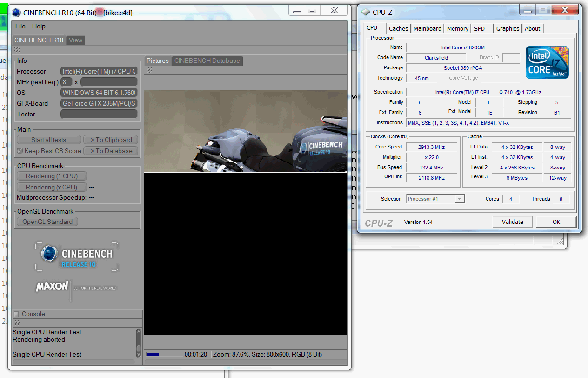Click the CINEBENCH app icon in title bar
The height and width of the screenshot is (378, 588).
coord(16,13)
